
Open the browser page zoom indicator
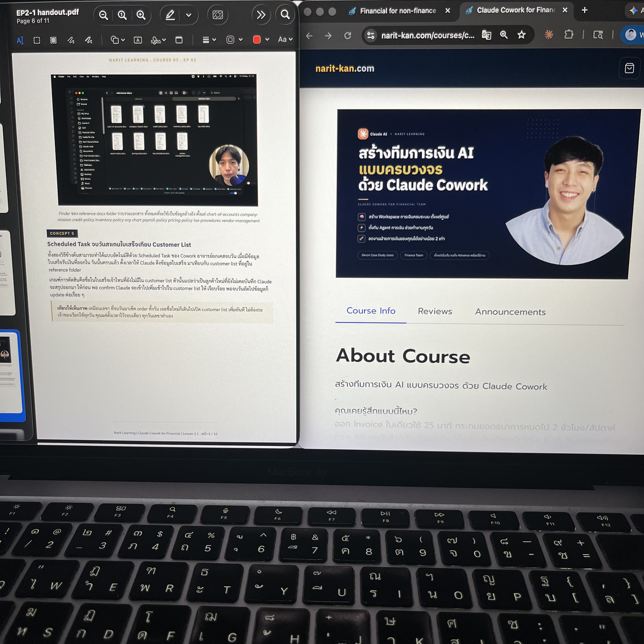tap(504, 35)
